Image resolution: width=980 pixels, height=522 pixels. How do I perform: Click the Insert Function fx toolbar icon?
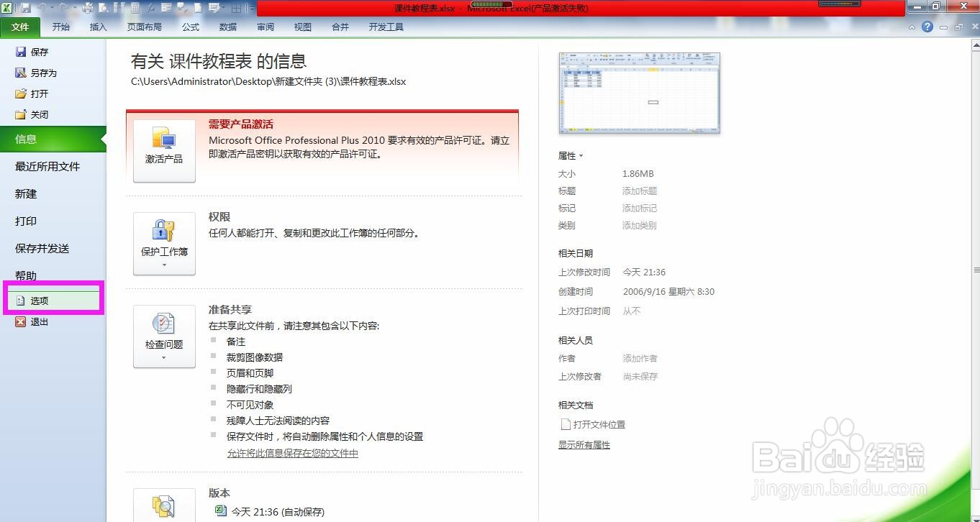(150, 7)
